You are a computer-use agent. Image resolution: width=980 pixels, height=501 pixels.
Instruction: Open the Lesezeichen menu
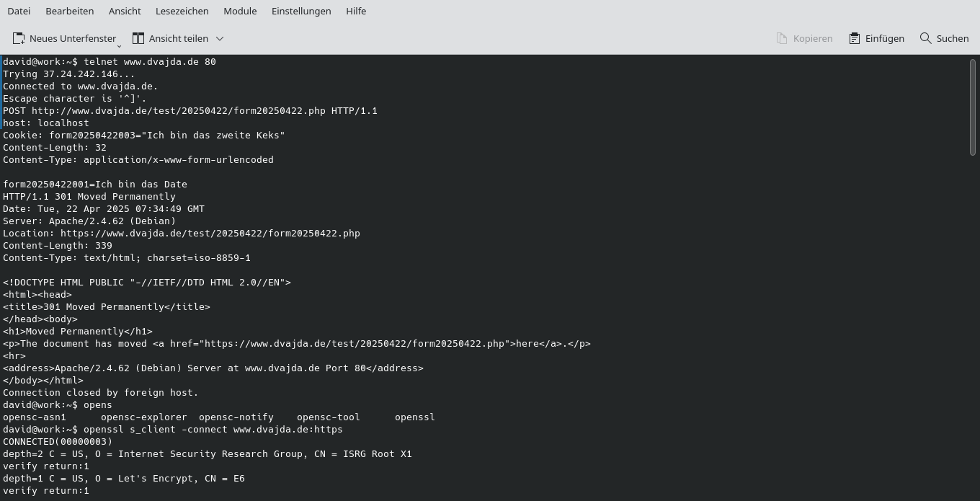182,11
